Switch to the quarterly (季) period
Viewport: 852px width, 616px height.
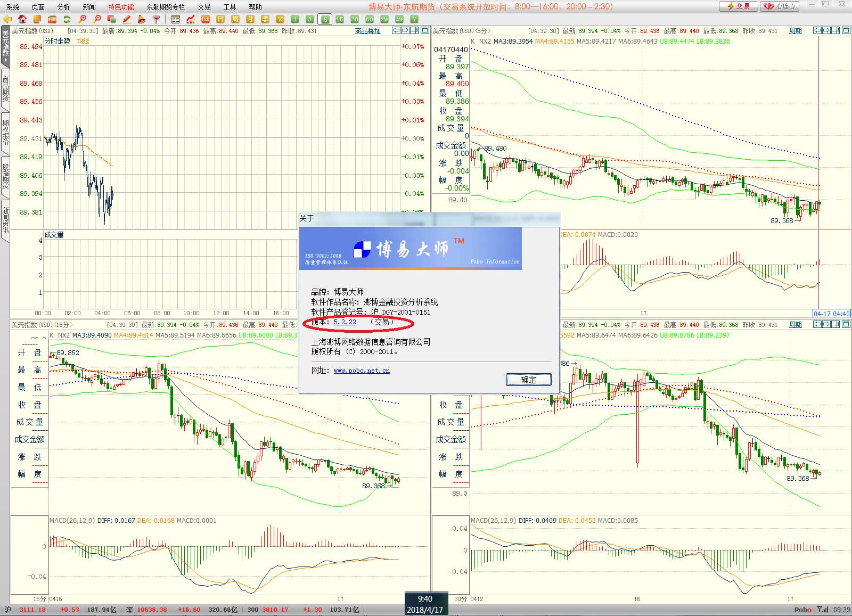pyautogui.click(x=265, y=19)
